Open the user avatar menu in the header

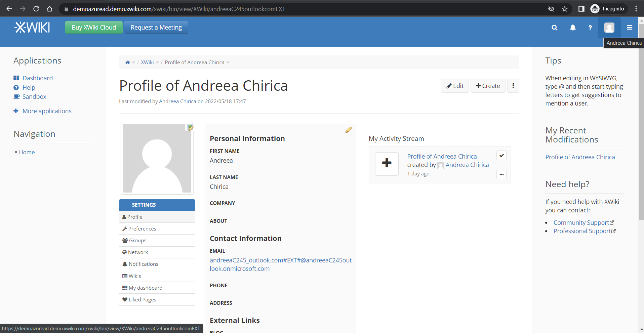pyautogui.click(x=609, y=28)
